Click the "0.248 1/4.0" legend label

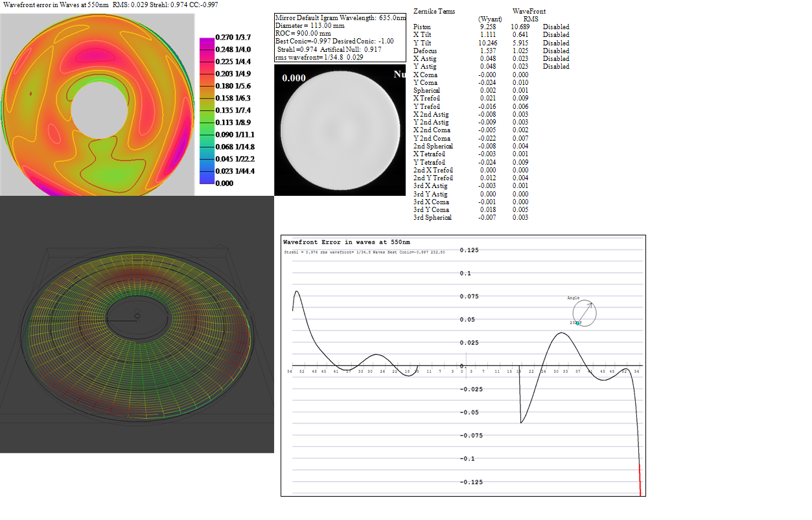(x=233, y=49)
